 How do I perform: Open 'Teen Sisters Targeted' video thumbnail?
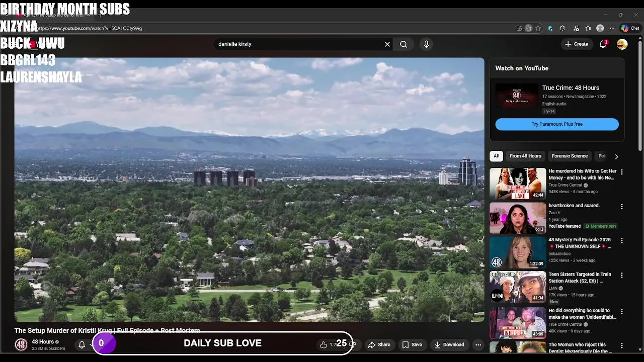[x=518, y=287]
